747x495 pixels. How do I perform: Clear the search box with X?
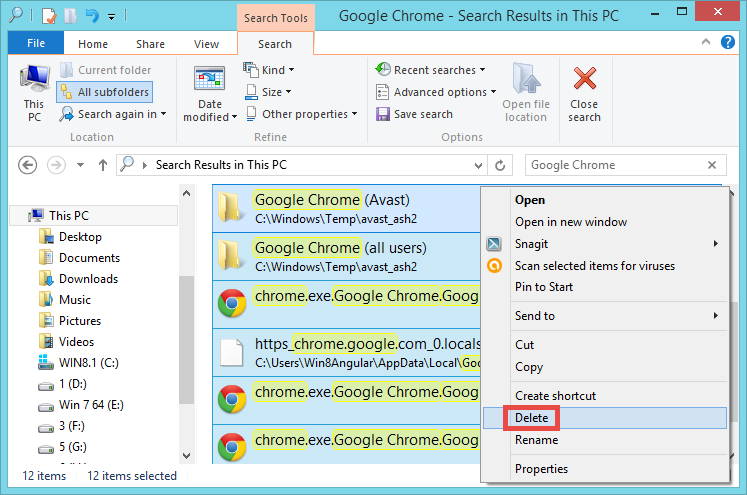[712, 165]
